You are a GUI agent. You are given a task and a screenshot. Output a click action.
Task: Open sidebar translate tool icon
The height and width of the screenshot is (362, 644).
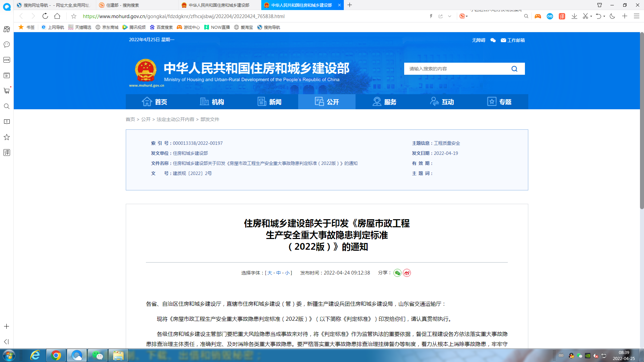point(7,153)
